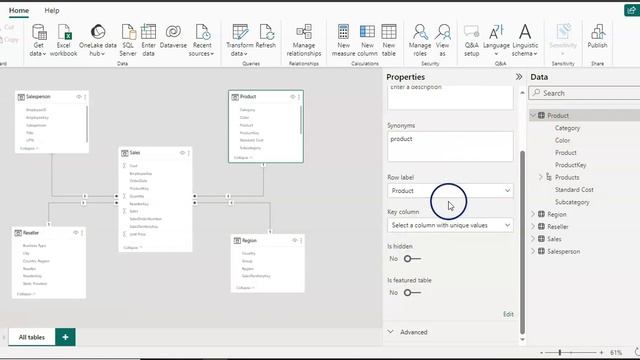
Task: Click the Data pane Search box
Action: coord(584,93)
